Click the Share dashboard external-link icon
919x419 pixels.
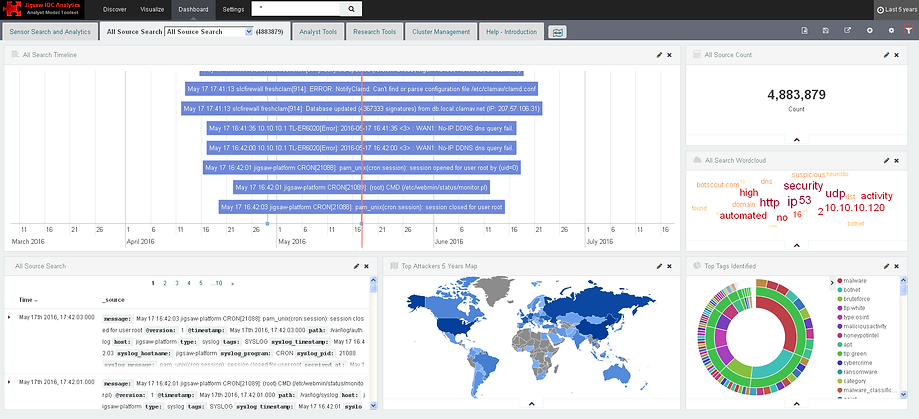pos(847,30)
